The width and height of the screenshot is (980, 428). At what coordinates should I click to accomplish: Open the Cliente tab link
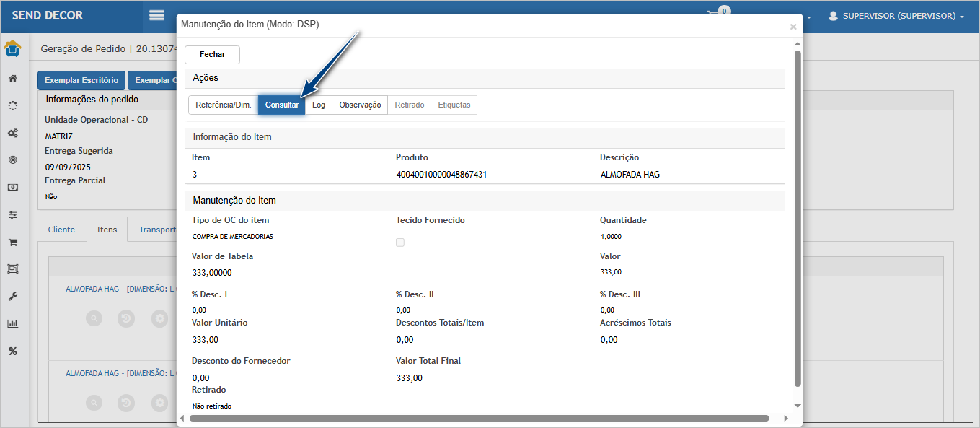61,230
